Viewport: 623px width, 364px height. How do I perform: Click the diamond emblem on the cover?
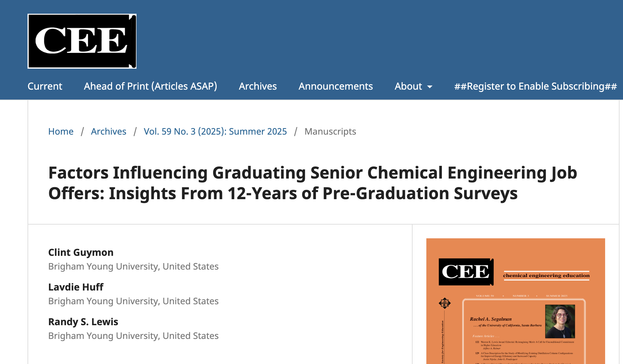click(x=445, y=303)
